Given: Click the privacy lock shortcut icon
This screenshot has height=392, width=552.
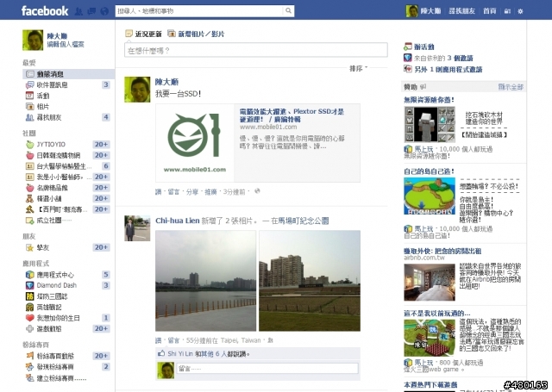Looking at the screenshot, I should point(507,11).
